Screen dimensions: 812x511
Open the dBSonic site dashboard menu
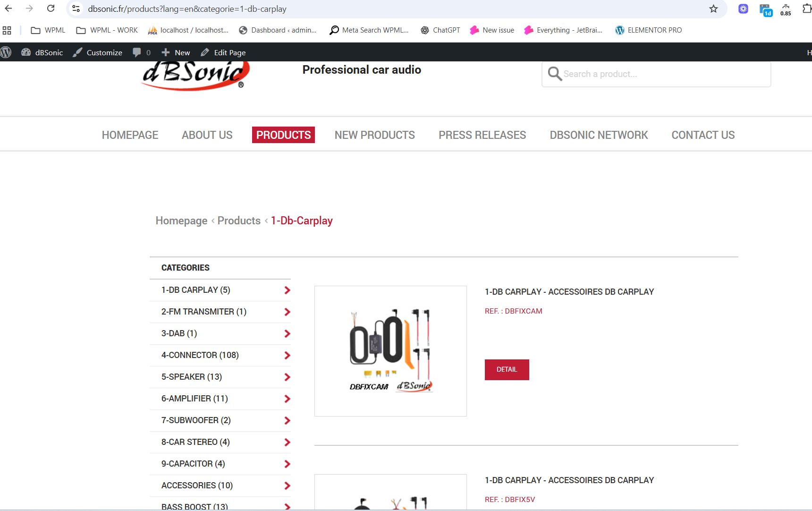tap(42, 52)
